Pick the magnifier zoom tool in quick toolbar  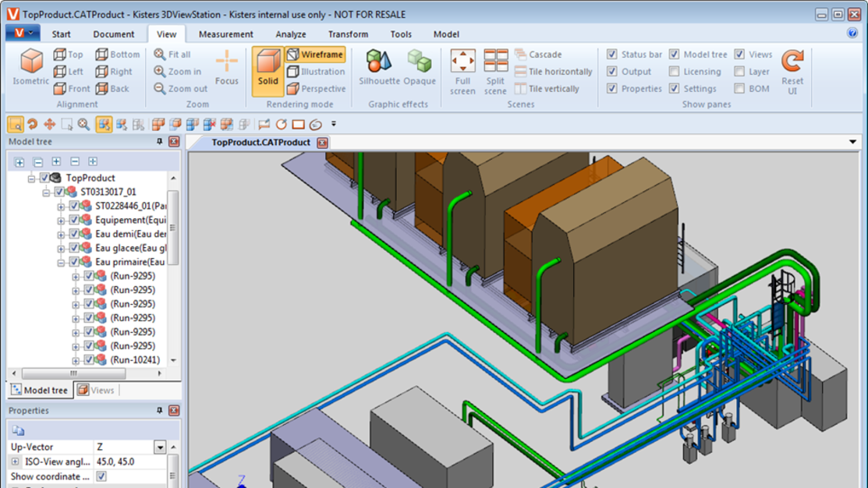pyautogui.click(x=84, y=125)
